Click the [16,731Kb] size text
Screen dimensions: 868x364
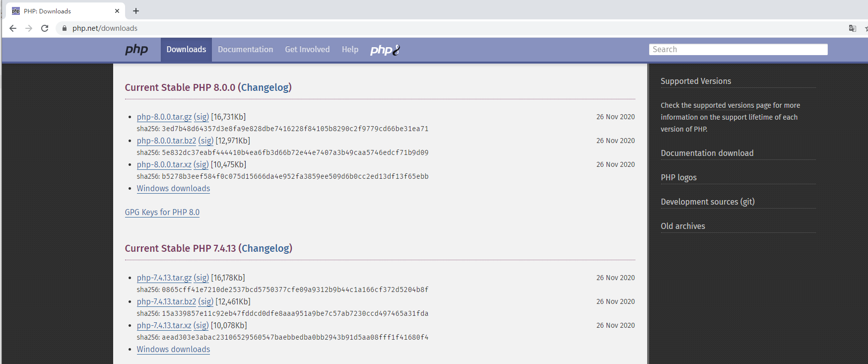(x=228, y=117)
